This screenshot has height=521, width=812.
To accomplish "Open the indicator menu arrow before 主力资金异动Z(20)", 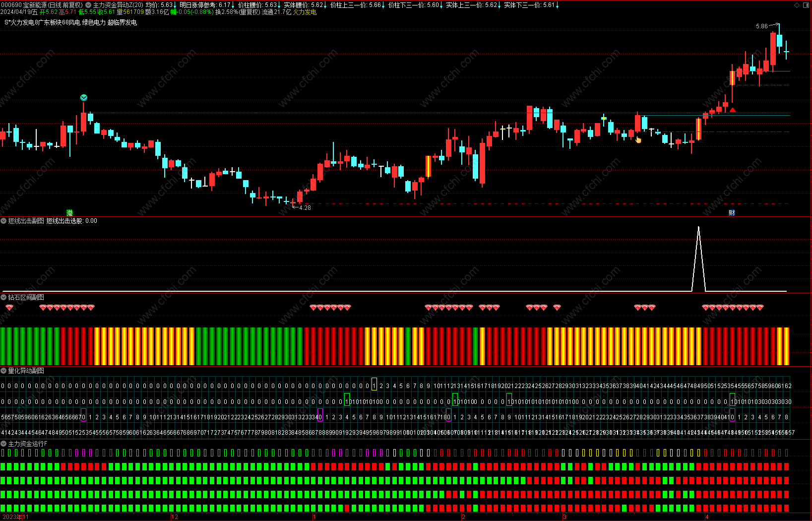I will (88, 5).
